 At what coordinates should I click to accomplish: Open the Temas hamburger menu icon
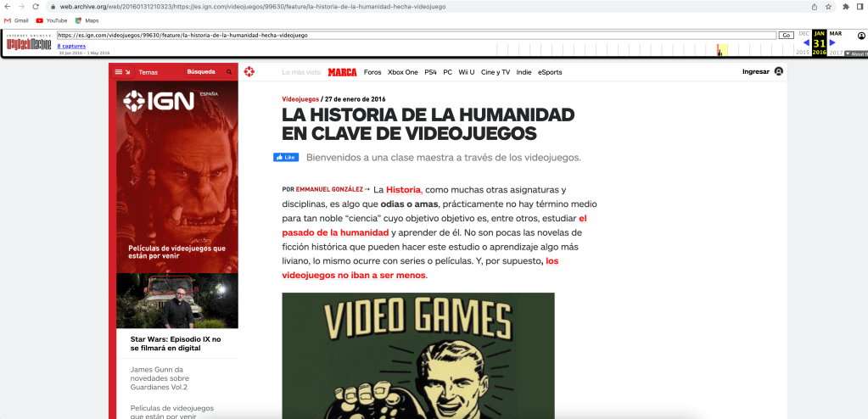tap(119, 72)
